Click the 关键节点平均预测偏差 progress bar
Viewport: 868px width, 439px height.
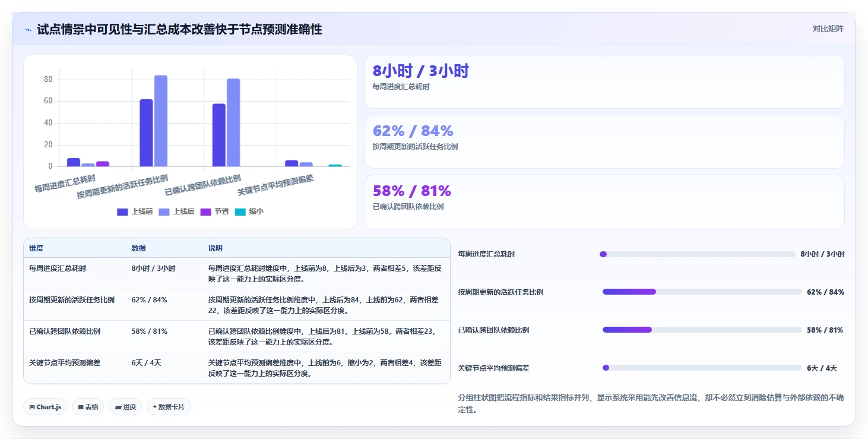coord(702,368)
